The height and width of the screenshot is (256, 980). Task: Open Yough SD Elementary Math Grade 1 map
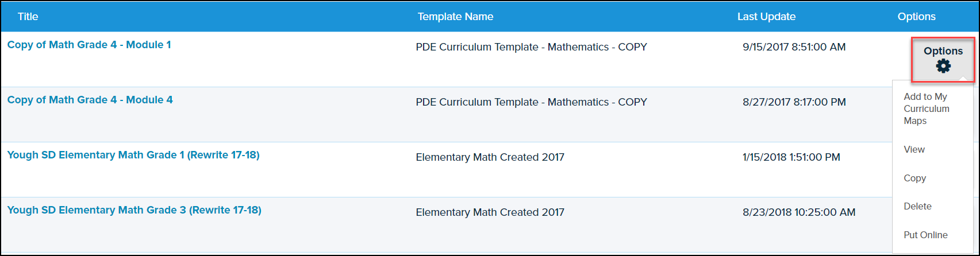133,155
